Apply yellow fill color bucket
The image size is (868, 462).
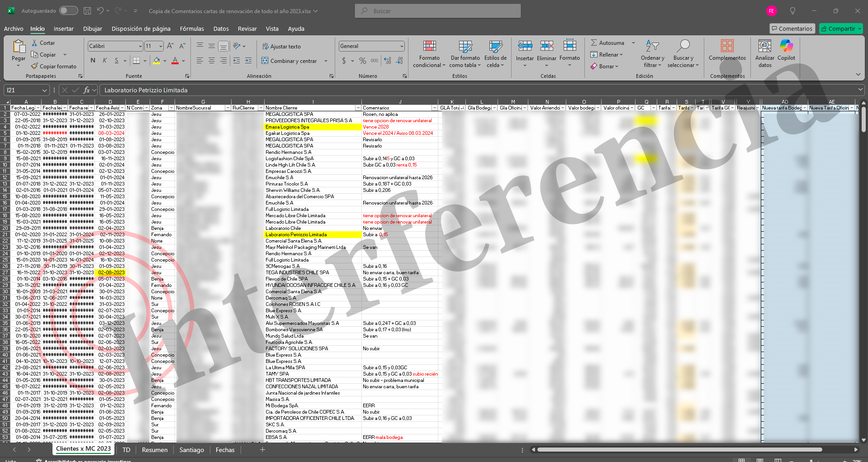157,61
